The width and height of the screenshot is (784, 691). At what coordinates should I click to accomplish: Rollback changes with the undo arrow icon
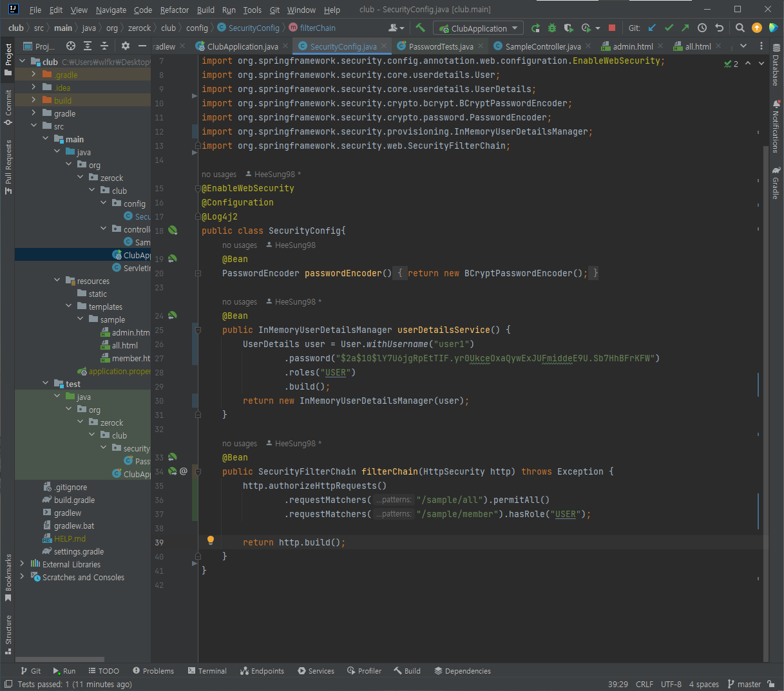[719, 28]
